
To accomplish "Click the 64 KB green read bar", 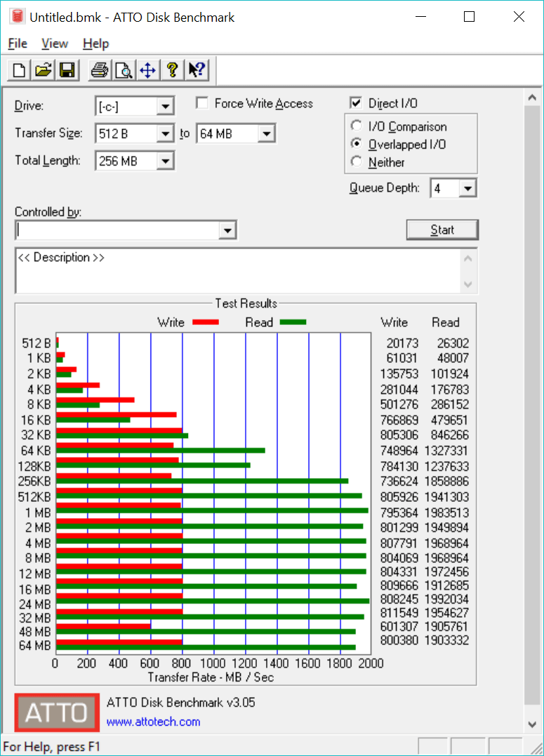I will point(161,451).
